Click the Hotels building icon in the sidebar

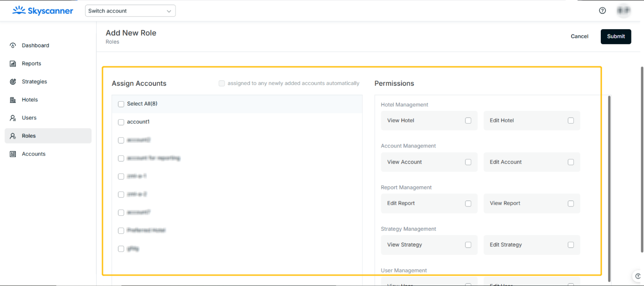(x=13, y=100)
